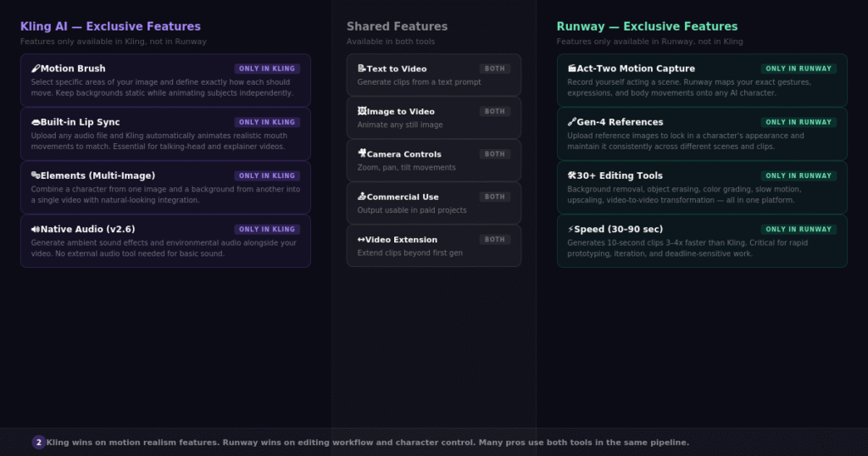Click the BOTH badge on Commercial Use
Image resolution: width=868 pixels, height=456 pixels.
tap(494, 197)
